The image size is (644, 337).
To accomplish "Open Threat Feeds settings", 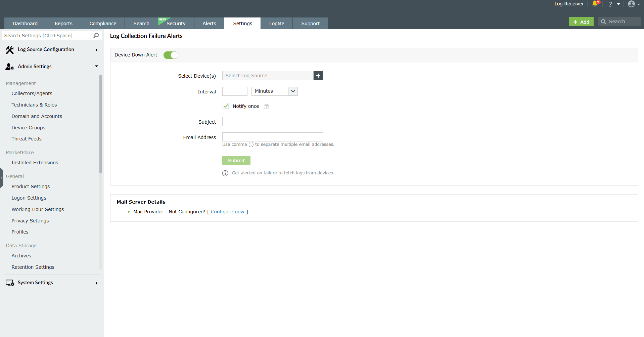I will (x=27, y=139).
